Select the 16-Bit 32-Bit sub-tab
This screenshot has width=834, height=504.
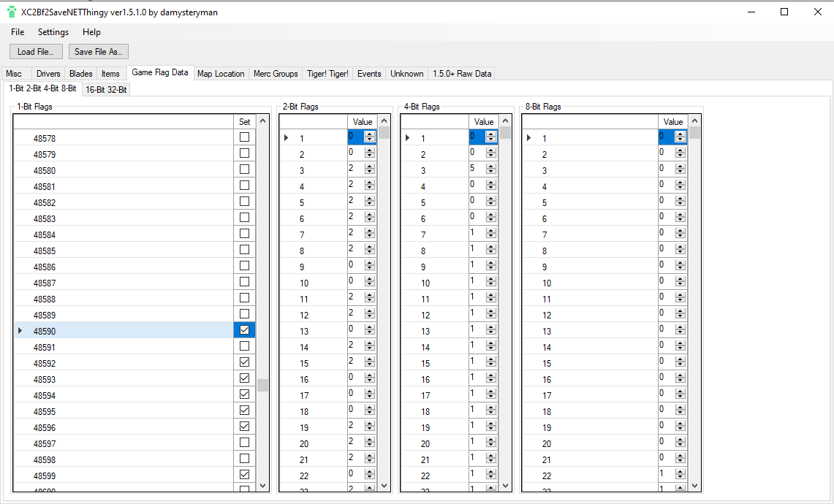[x=106, y=89]
